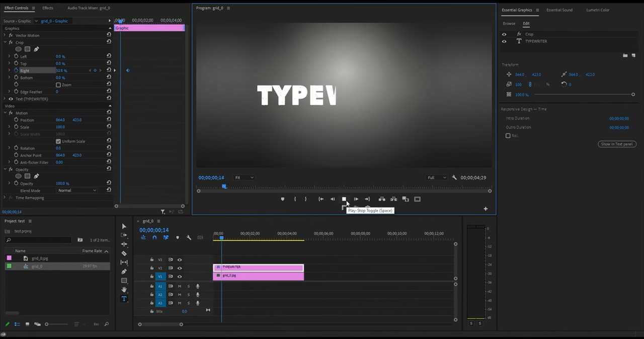Click the Show in Text panel button

click(617, 144)
